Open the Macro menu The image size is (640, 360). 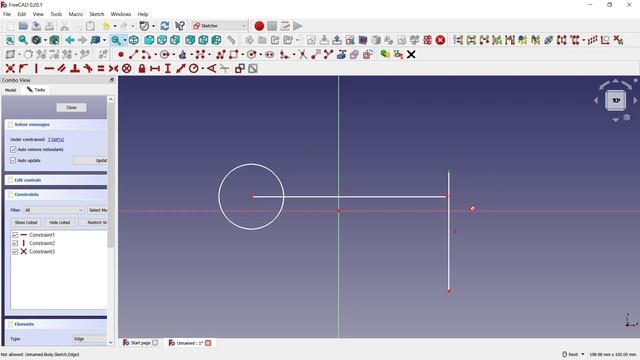pyautogui.click(x=76, y=14)
